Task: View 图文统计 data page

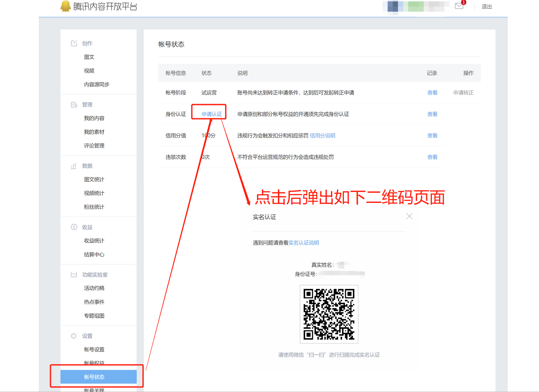Action: 94,179
